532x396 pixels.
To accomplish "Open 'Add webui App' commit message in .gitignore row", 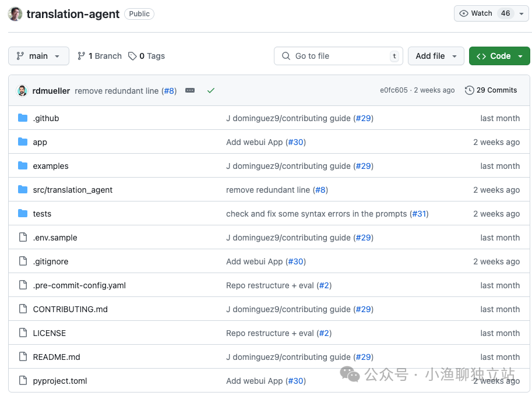I will point(255,261).
